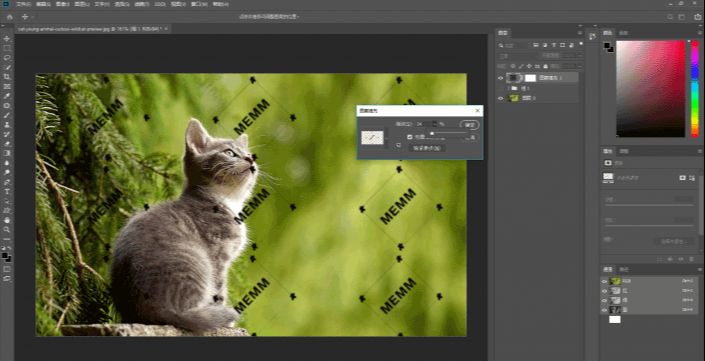
Task: Select the History Brush tool
Action: pos(7,134)
